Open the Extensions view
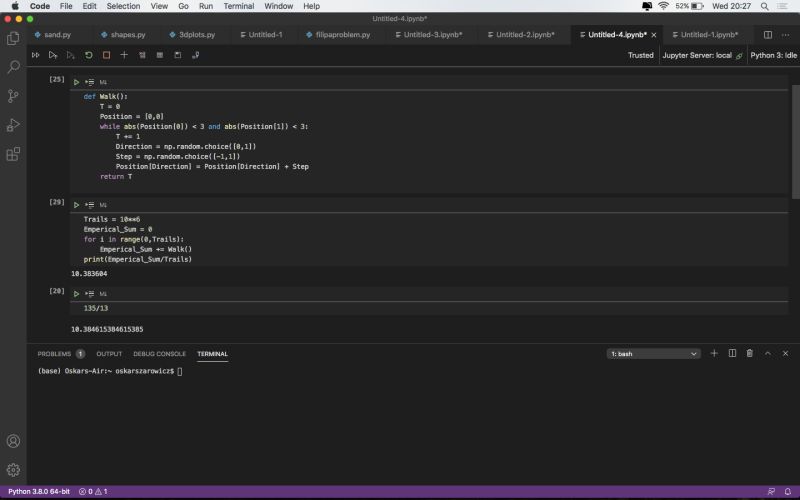The width and height of the screenshot is (800, 500). 13,154
